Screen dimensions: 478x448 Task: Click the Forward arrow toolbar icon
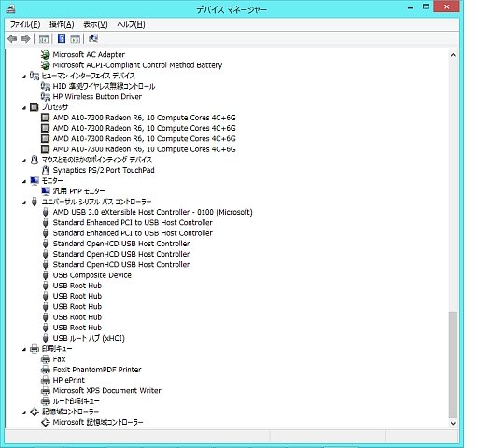25,39
